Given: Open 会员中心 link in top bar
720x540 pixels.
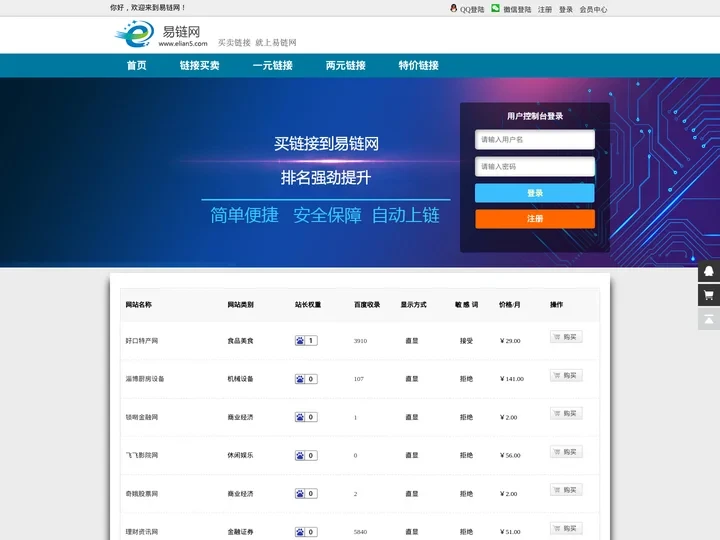Looking at the screenshot, I should tap(593, 9).
